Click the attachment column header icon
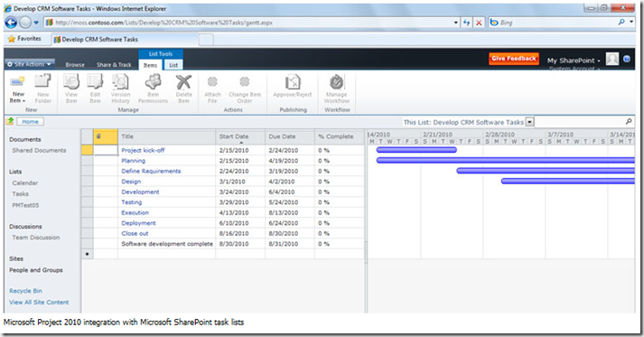 click(x=99, y=136)
